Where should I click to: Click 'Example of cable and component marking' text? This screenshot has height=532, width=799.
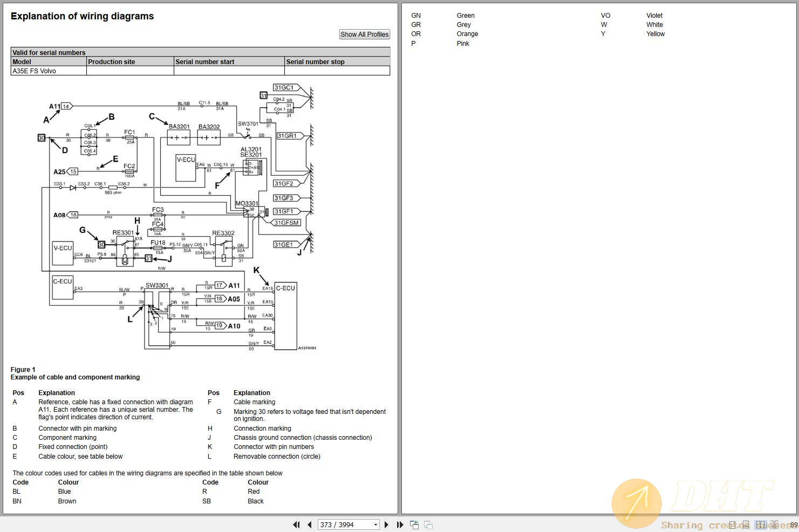76,377
